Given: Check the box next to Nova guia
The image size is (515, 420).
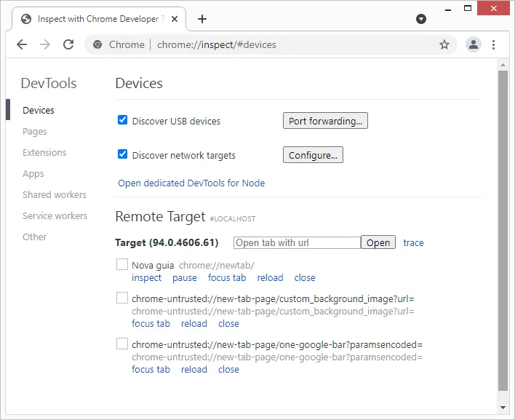Looking at the screenshot, I should coord(122,264).
